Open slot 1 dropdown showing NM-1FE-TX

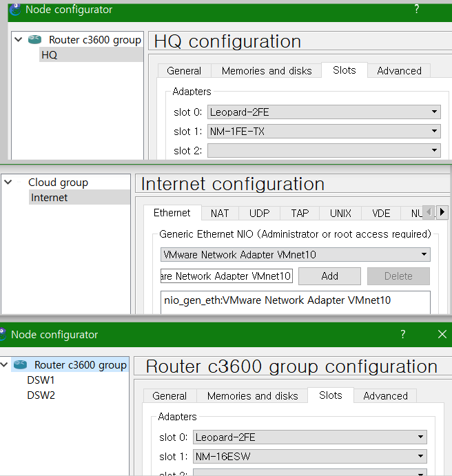tap(324, 131)
